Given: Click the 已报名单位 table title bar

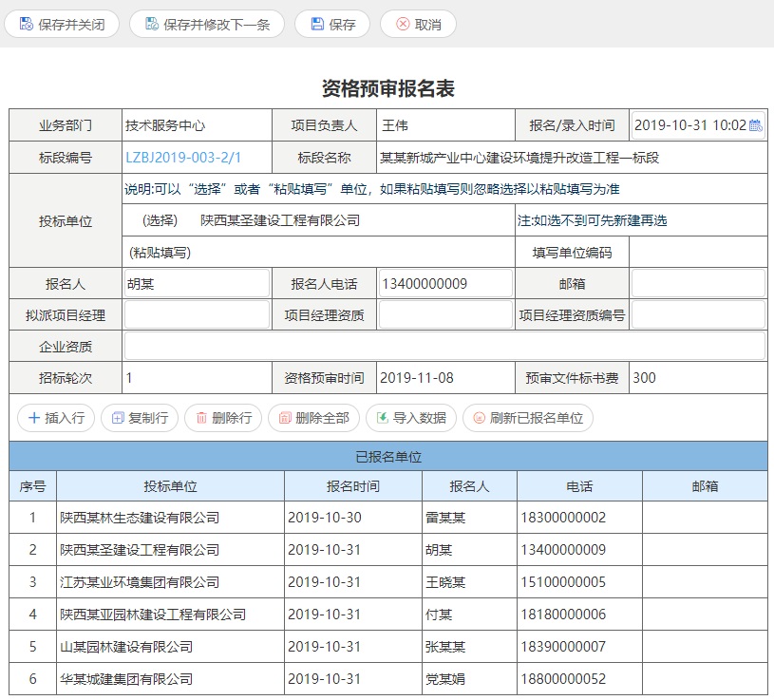Looking at the screenshot, I should (x=388, y=457).
